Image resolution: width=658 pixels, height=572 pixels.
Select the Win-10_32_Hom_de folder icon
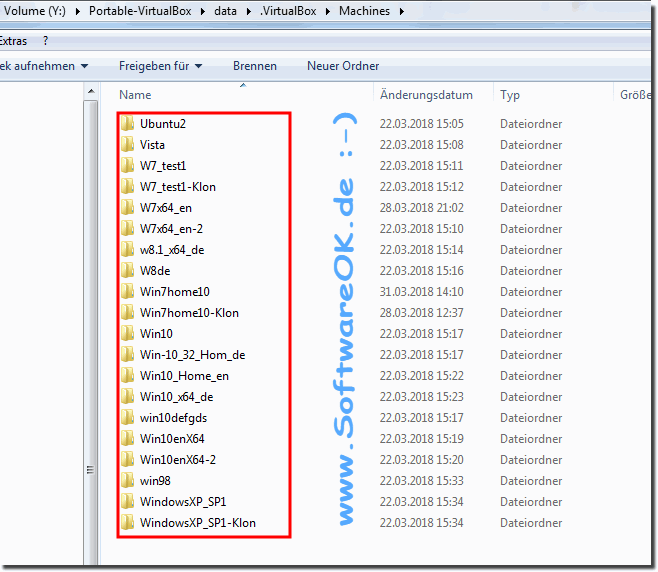coord(128,355)
